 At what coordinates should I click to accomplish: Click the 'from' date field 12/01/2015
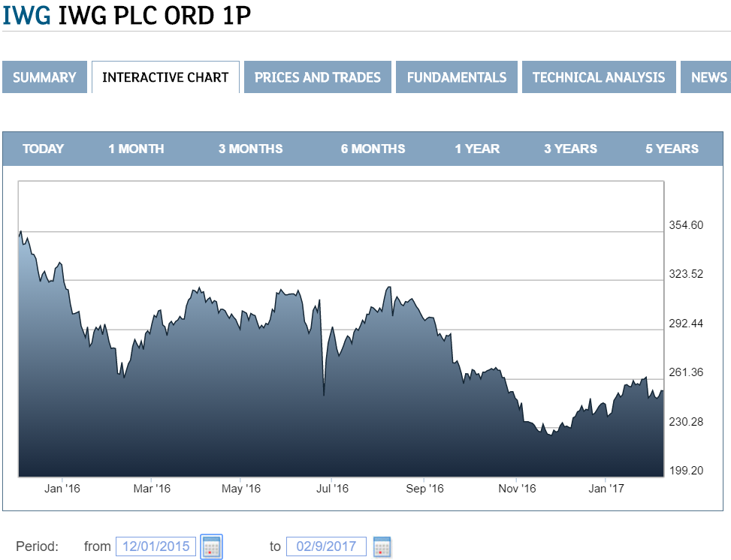pyautogui.click(x=156, y=546)
